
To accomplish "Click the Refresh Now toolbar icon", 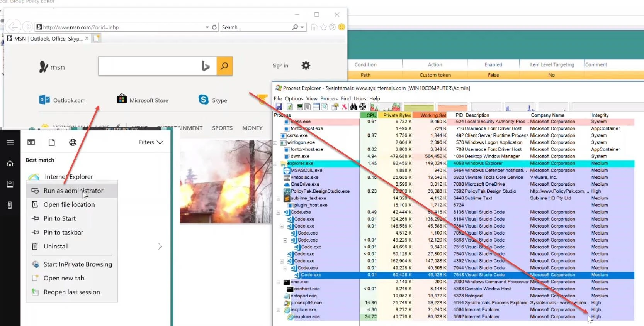I will pyautogui.click(x=289, y=107).
